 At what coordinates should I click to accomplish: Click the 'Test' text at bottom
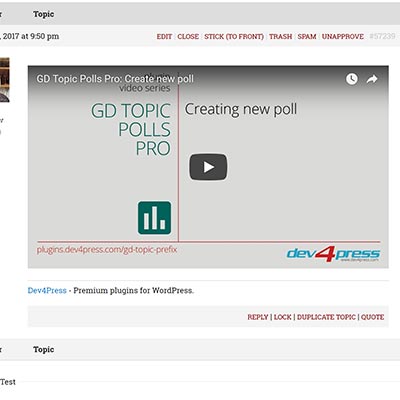pyautogui.click(x=8, y=382)
